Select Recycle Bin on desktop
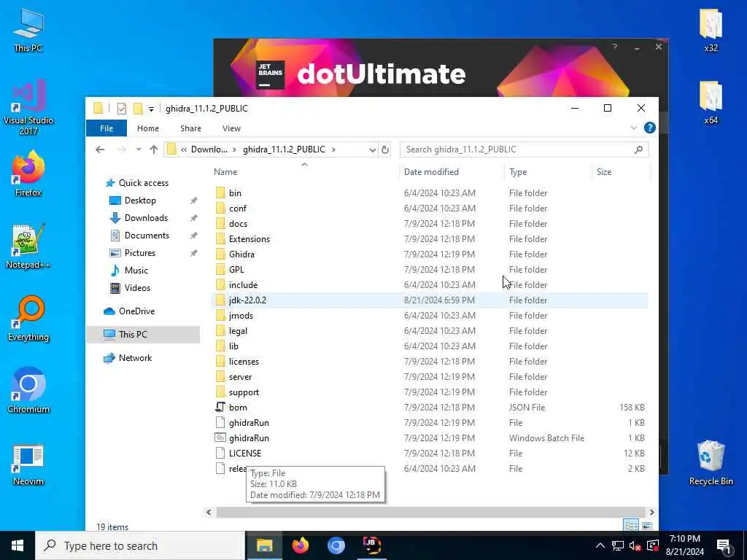This screenshot has width=747, height=560. coord(711,463)
